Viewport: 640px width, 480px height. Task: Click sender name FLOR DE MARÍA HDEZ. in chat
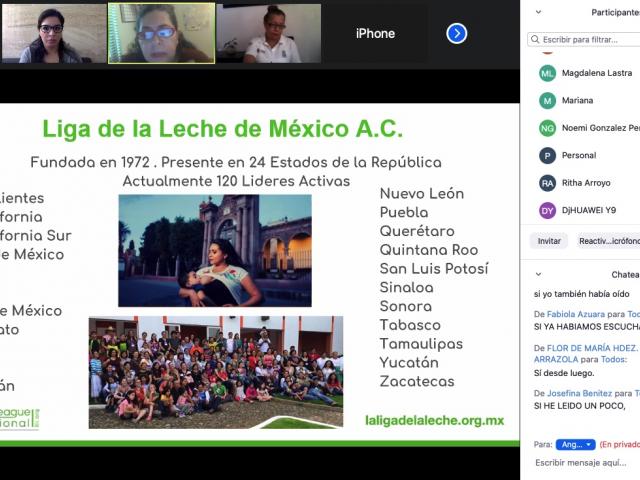pyautogui.click(x=592, y=348)
